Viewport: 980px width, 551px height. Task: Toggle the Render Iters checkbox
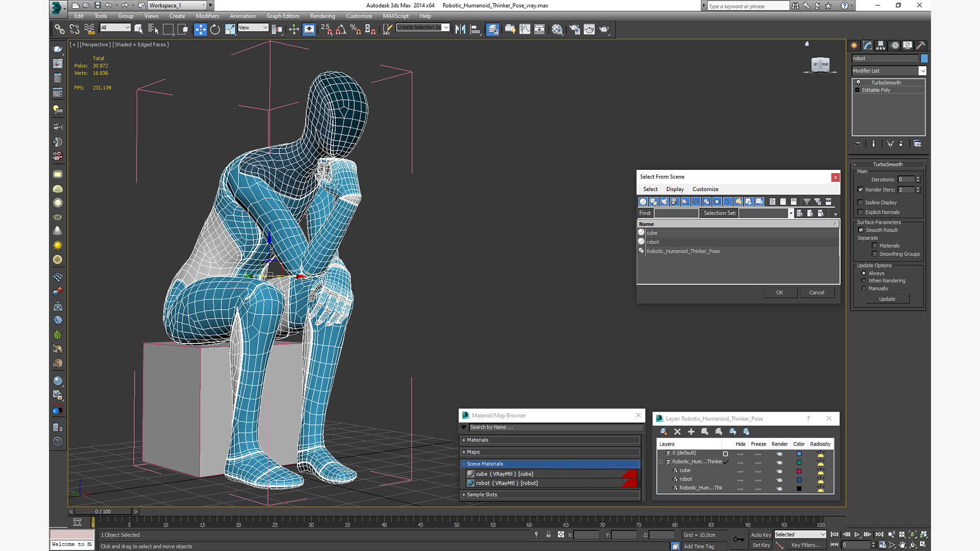861,190
